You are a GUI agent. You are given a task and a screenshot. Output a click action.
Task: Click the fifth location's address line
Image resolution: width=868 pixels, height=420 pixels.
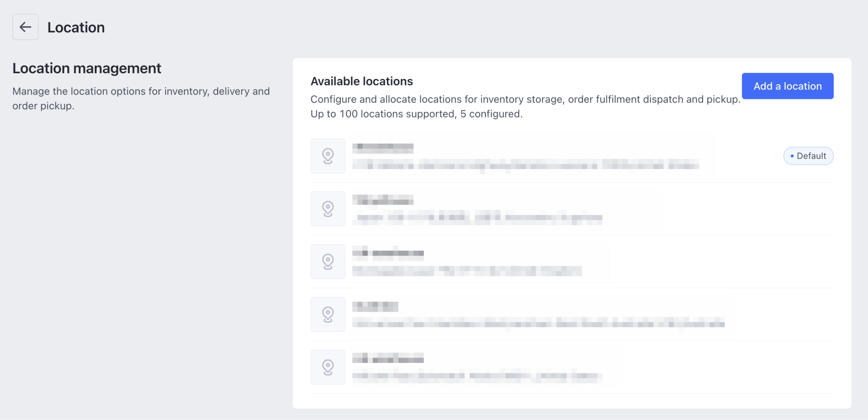pos(477,376)
